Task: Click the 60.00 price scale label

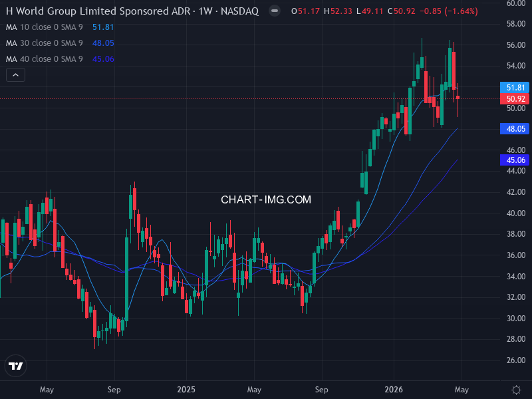Action: (516, 3)
